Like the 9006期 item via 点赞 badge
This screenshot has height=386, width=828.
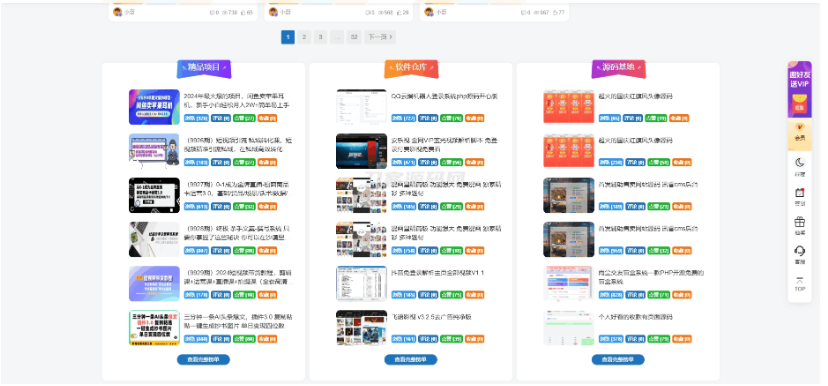(244, 162)
